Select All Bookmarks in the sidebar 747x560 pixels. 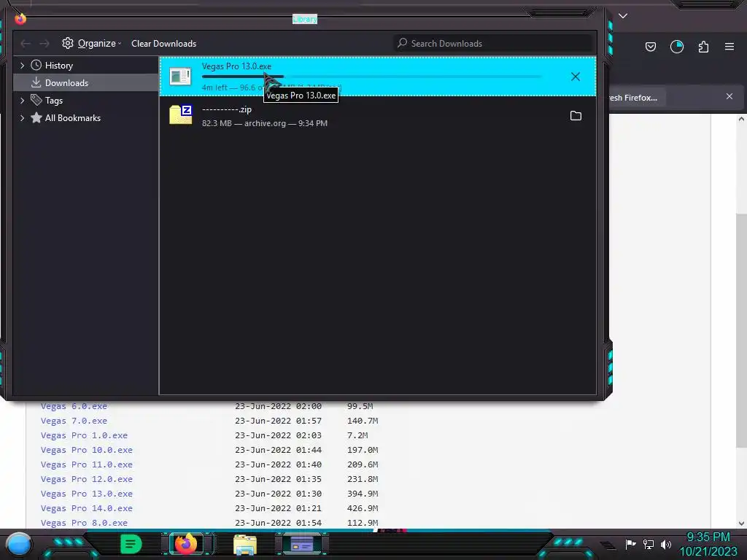72,118
